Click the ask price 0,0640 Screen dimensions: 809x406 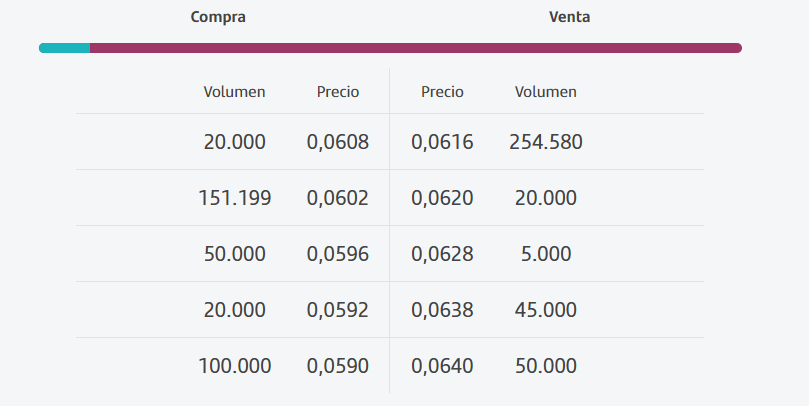442,366
